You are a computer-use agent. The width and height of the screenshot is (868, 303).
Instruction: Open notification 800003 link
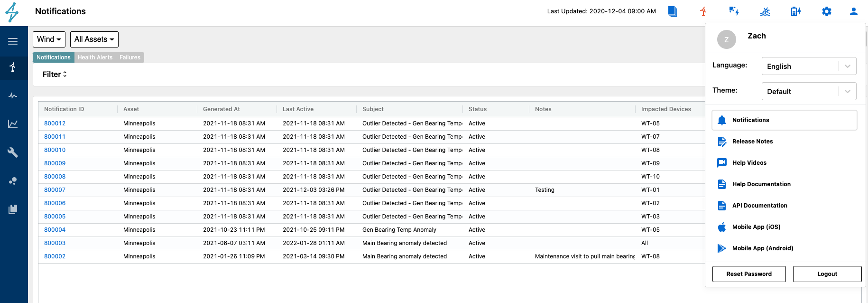click(55, 243)
